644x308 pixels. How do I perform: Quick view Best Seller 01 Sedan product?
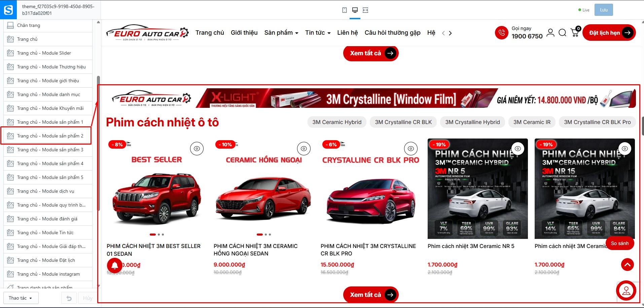[x=197, y=149]
